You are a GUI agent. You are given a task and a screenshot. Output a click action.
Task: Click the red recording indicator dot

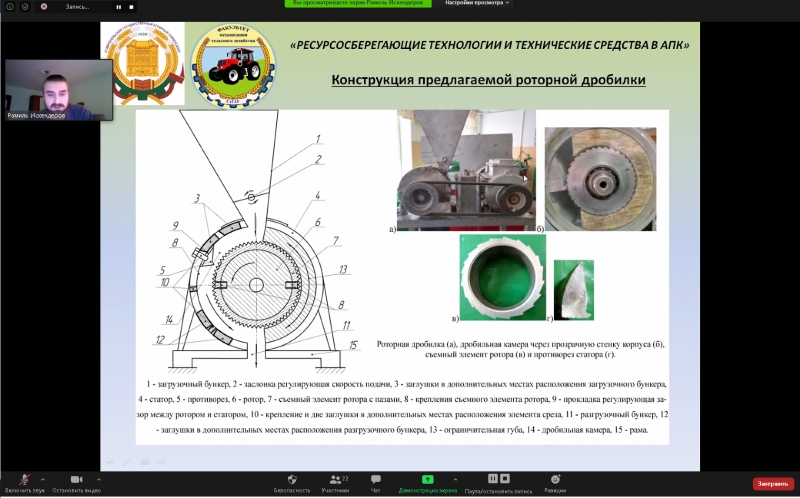[x=44, y=7]
